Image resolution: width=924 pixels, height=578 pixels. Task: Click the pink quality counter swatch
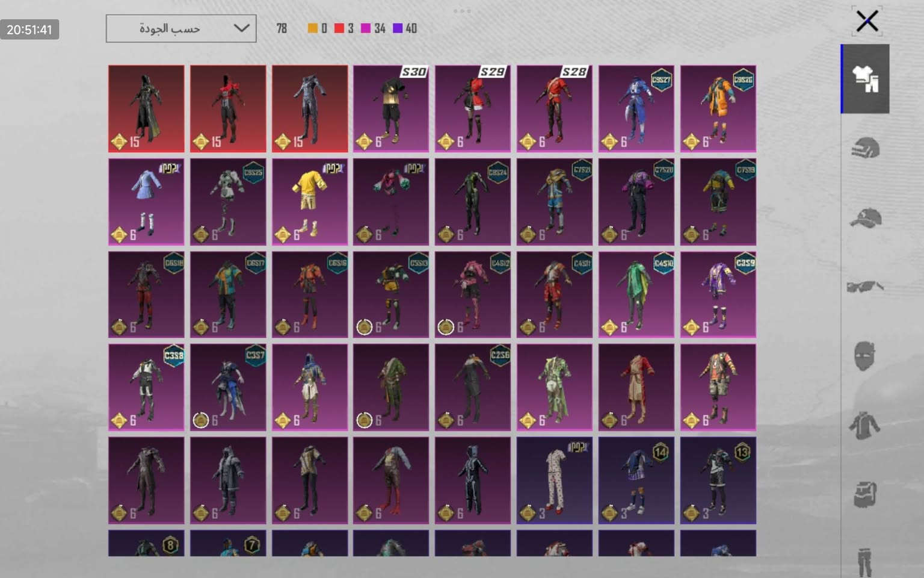point(366,28)
